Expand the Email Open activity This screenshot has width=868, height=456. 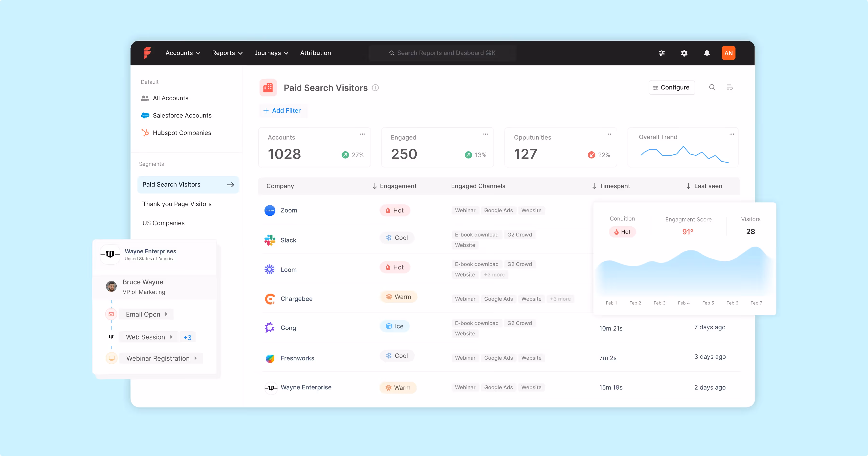(x=146, y=314)
